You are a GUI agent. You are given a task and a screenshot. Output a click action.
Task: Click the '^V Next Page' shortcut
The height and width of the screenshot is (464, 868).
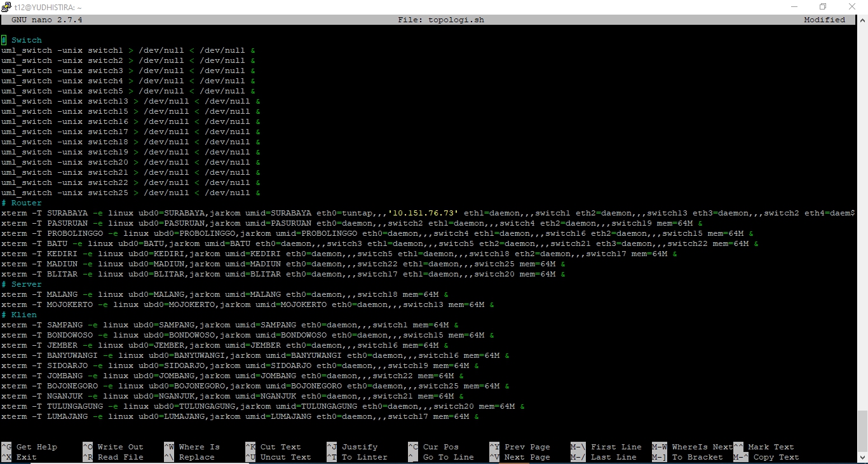point(520,457)
